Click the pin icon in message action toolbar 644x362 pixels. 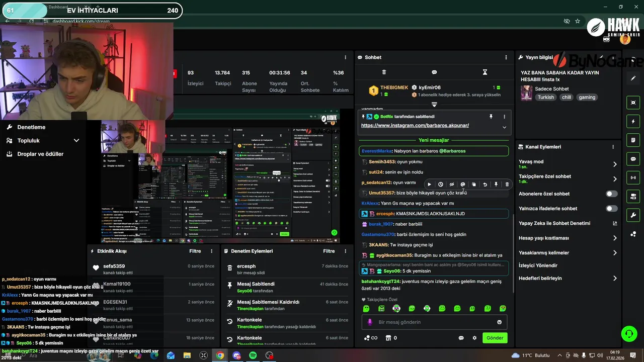(496, 185)
